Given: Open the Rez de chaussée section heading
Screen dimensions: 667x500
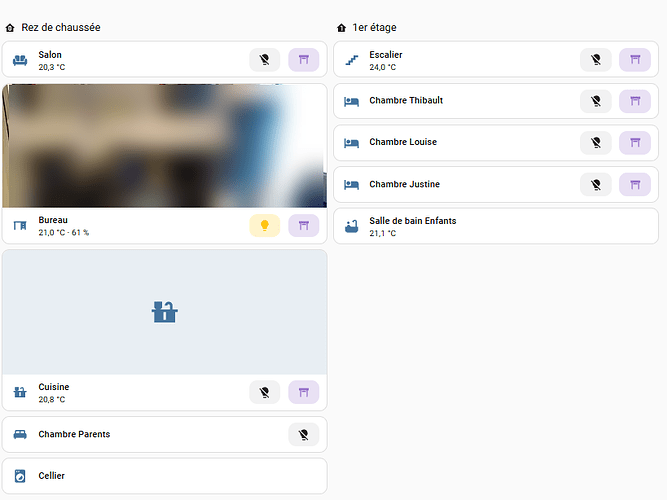Looking at the screenshot, I should (60, 28).
